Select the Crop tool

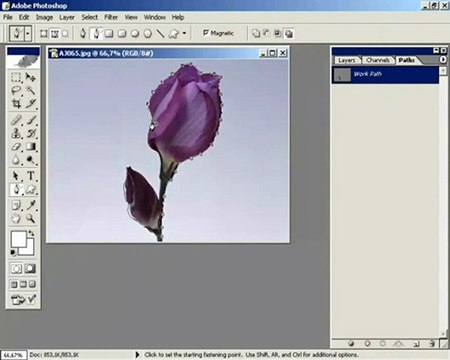tap(16, 104)
